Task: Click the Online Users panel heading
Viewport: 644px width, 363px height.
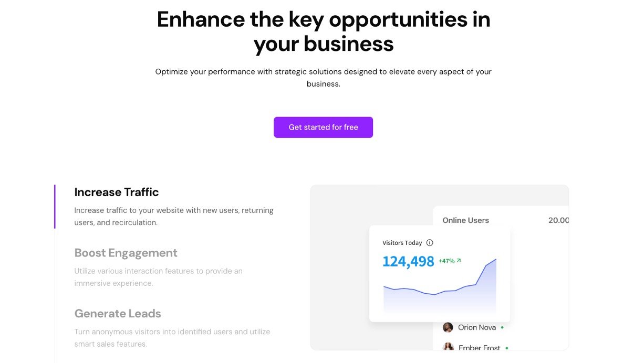Action: [x=465, y=220]
